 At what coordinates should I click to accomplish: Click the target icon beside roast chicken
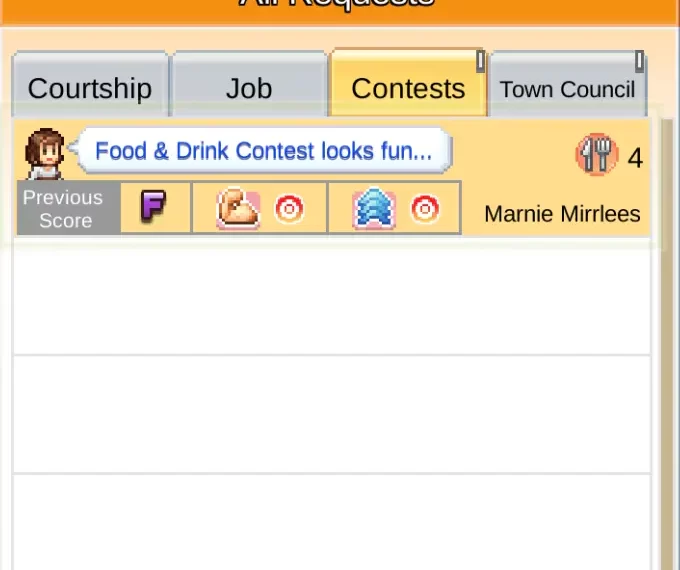click(290, 209)
